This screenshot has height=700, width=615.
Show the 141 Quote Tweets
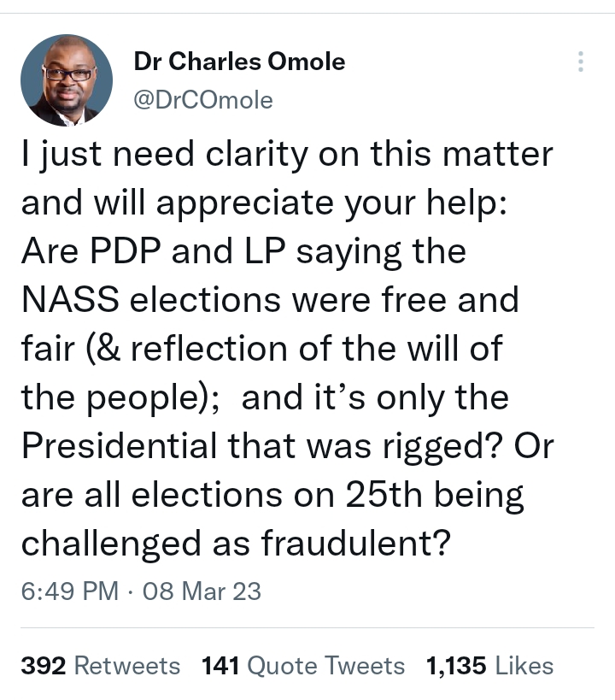[302, 665]
